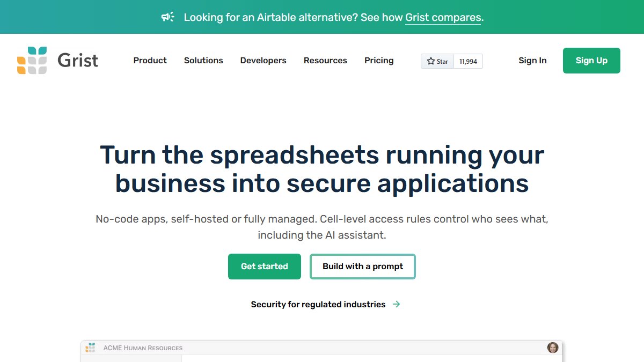Open Security for regulated industries link

click(x=318, y=304)
